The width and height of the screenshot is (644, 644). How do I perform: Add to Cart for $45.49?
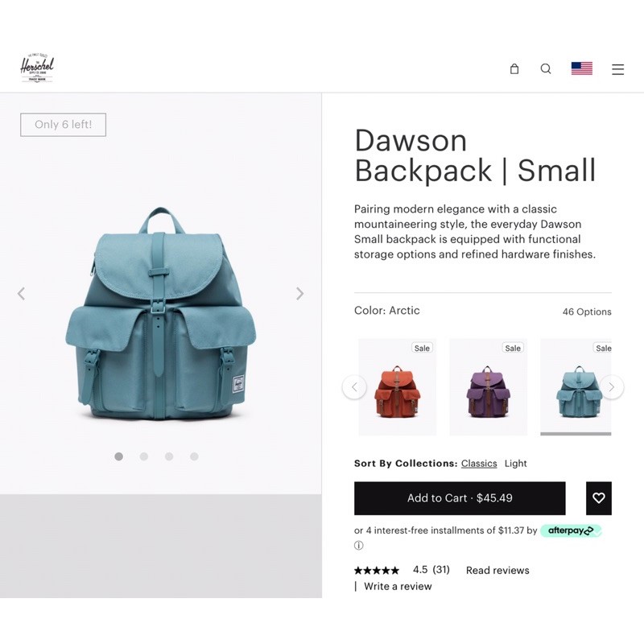pos(460,497)
